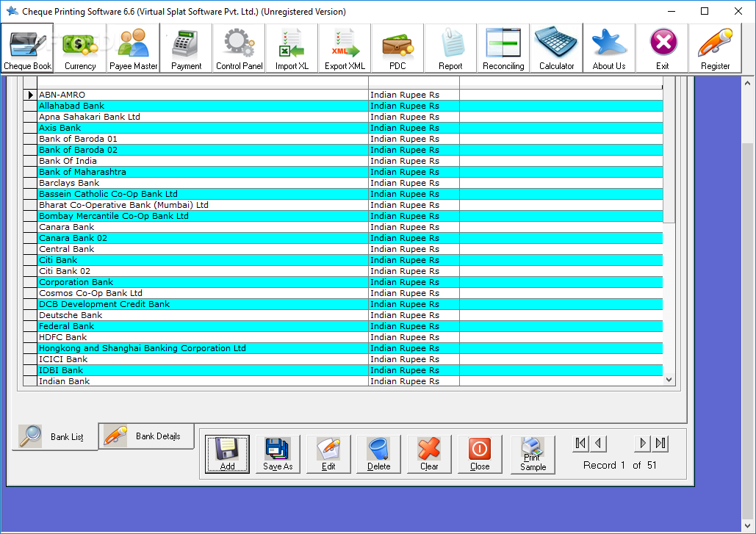
Task: Click the bank list scrollbar down arrow
Action: tap(669, 380)
